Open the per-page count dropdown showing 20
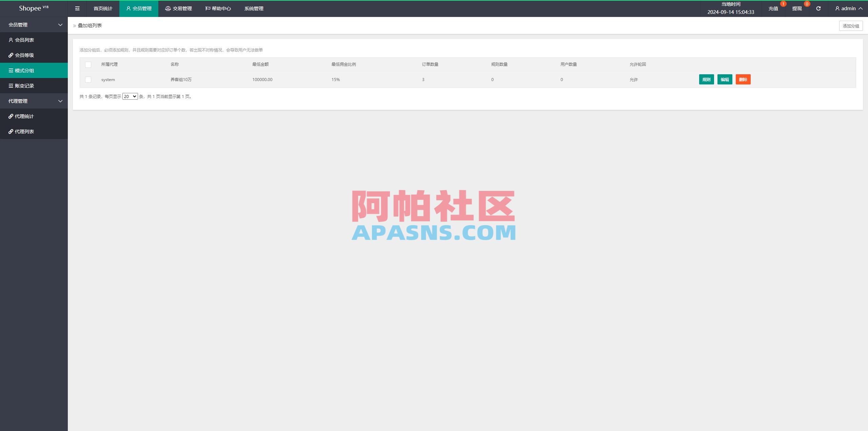Viewport: 868px width, 431px height. (130, 96)
